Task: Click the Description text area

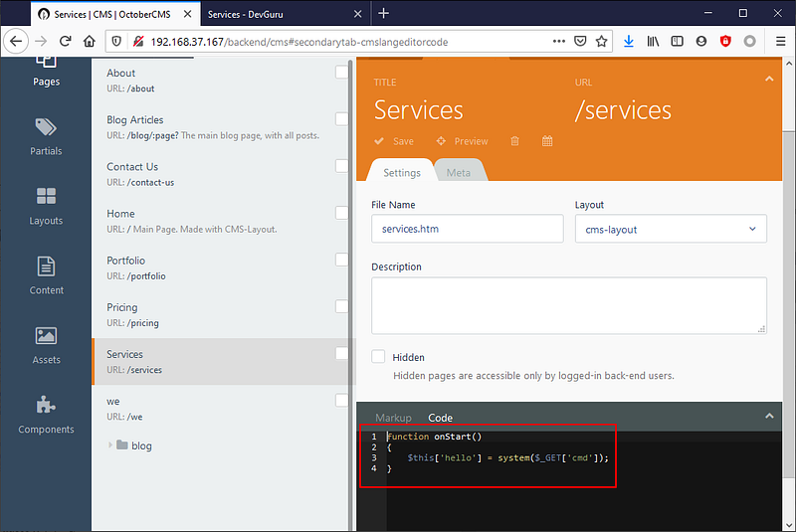Action: (568, 305)
